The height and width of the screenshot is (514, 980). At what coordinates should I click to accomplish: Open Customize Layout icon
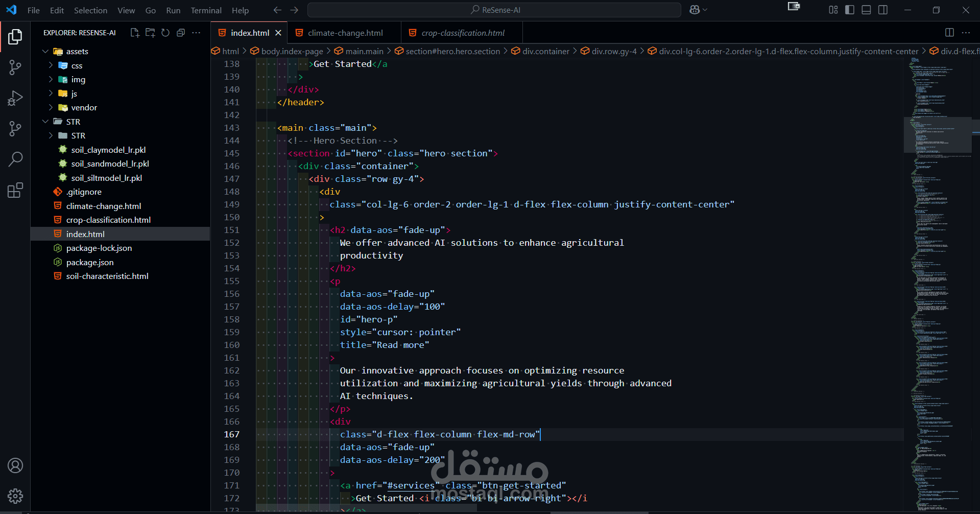tap(833, 10)
